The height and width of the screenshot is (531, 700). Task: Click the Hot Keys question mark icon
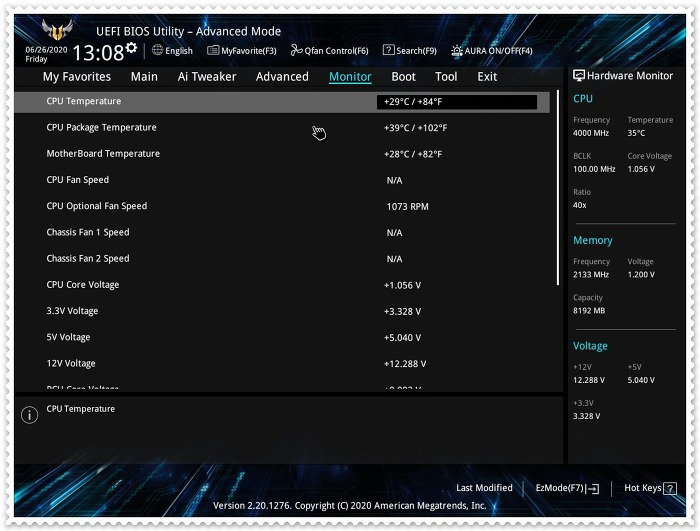coord(670,489)
